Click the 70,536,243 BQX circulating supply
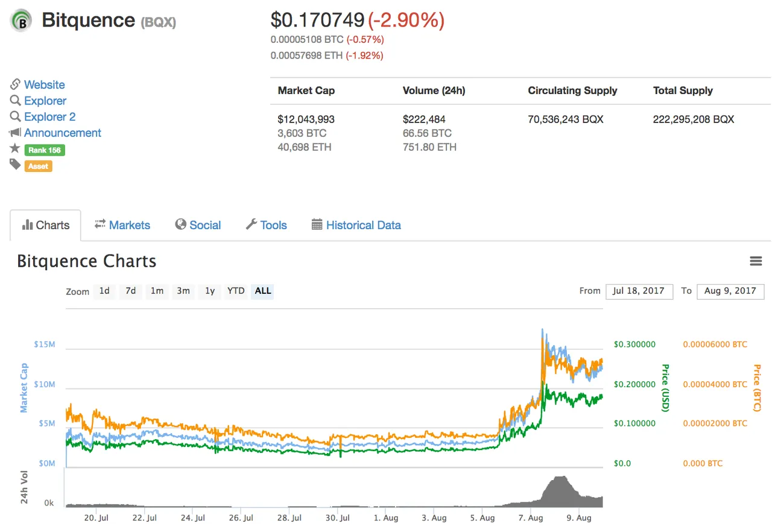Screen dimensions: 772x532 [x=566, y=119]
